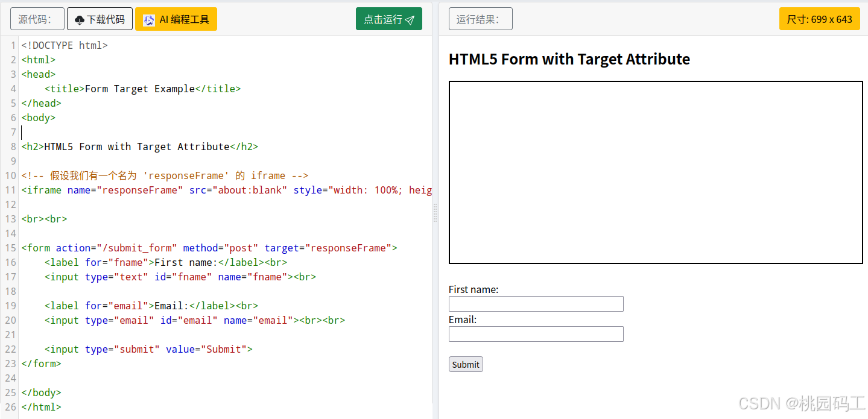Image resolution: width=868 pixels, height=419 pixels.
Task: Click the input type="submit" code line
Action: pyautogui.click(x=148, y=349)
